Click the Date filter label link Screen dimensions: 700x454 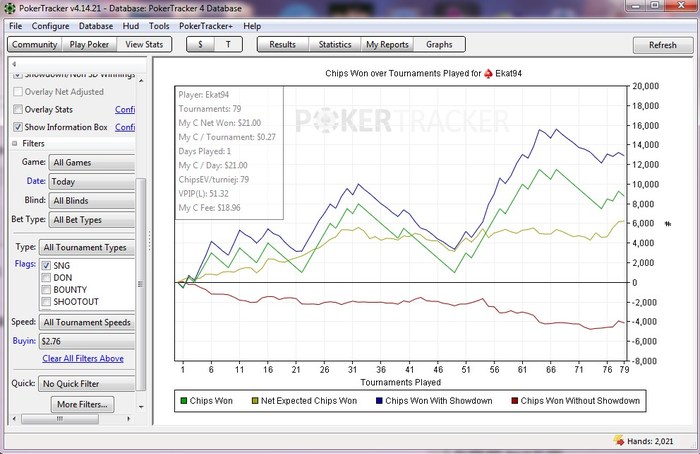36,181
